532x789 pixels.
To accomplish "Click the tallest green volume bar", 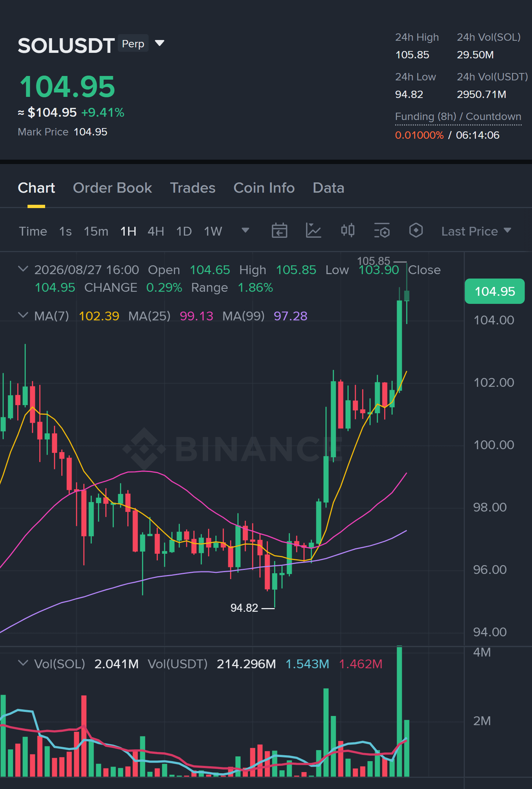I will [x=399, y=711].
